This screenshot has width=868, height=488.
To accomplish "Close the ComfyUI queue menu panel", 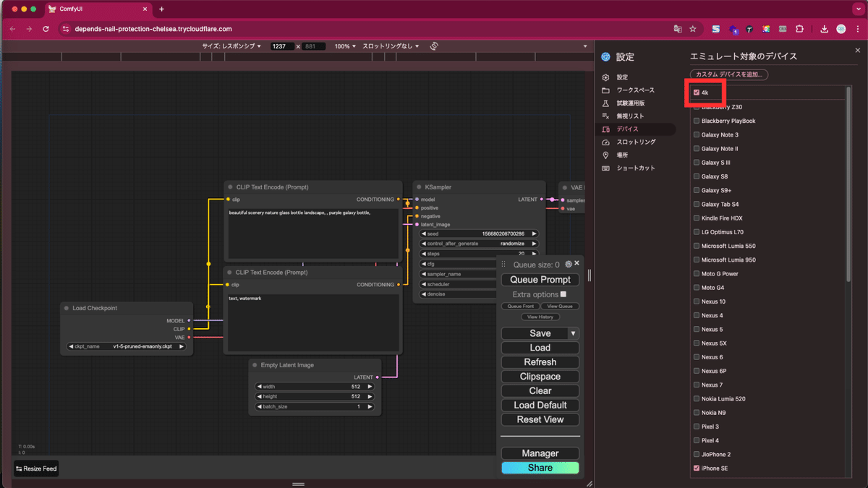I will click(x=576, y=264).
